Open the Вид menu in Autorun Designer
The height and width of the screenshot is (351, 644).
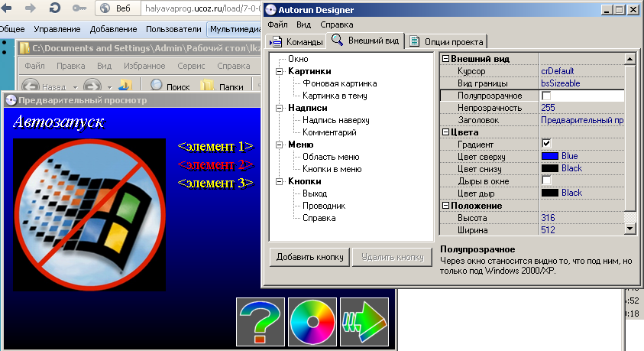pos(303,24)
